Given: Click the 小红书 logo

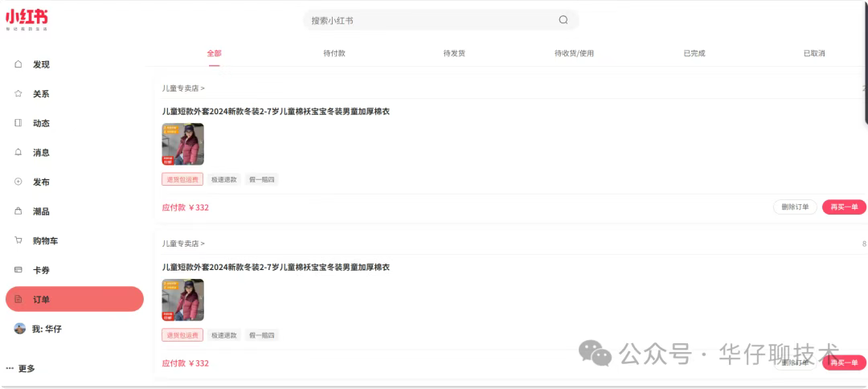Looking at the screenshot, I should pos(27,20).
